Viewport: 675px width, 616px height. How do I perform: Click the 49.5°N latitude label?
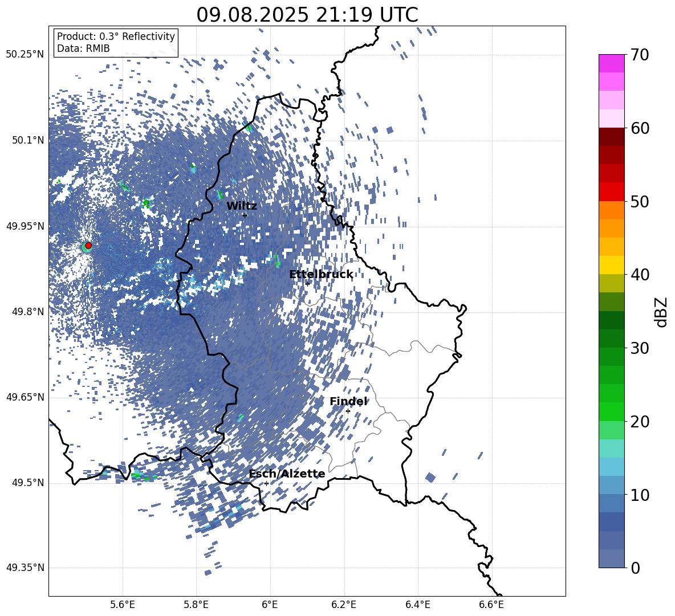click(29, 483)
